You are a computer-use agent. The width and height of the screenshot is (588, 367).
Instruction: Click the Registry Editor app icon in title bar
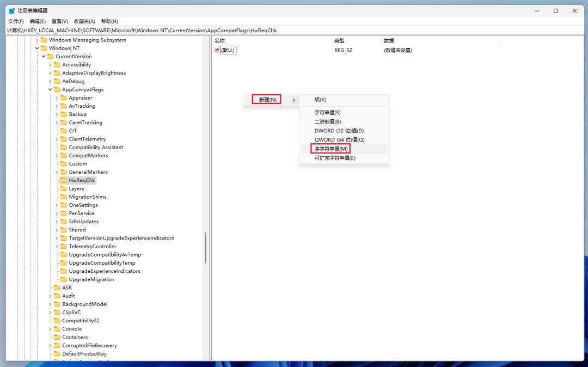click(x=11, y=10)
